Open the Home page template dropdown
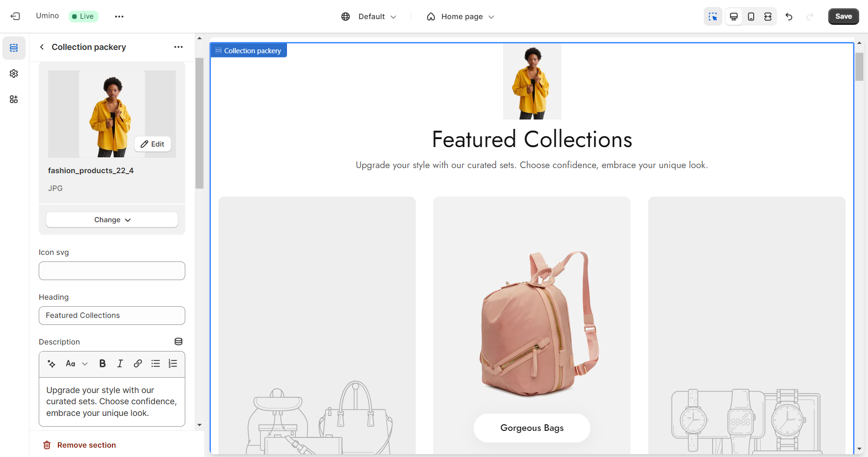The height and width of the screenshot is (457, 868). (x=460, y=17)
